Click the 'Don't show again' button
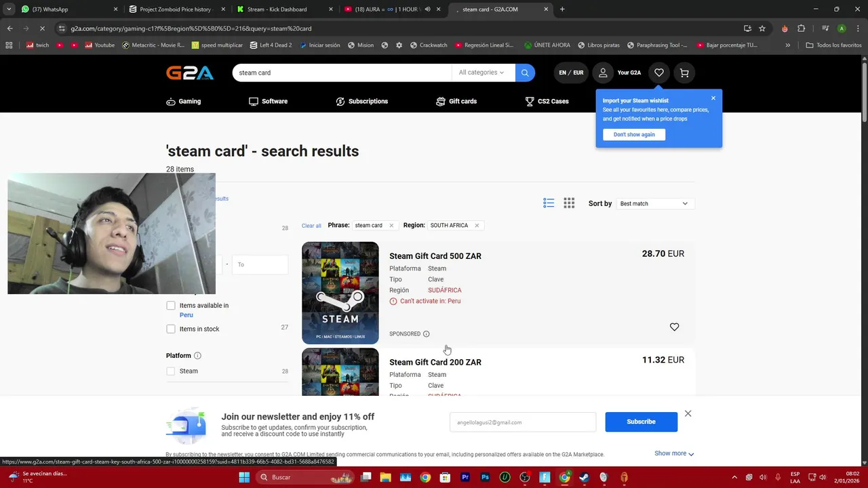 click(634, 134)
